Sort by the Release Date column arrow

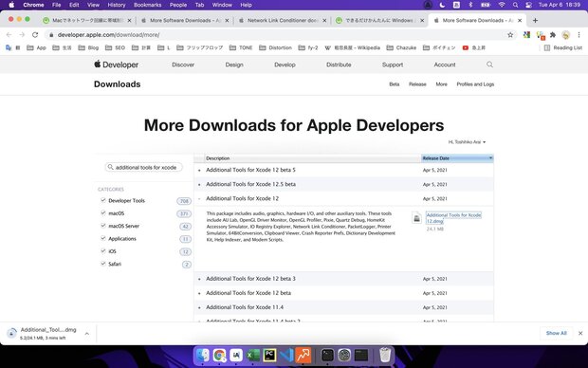tap(490, 158)
